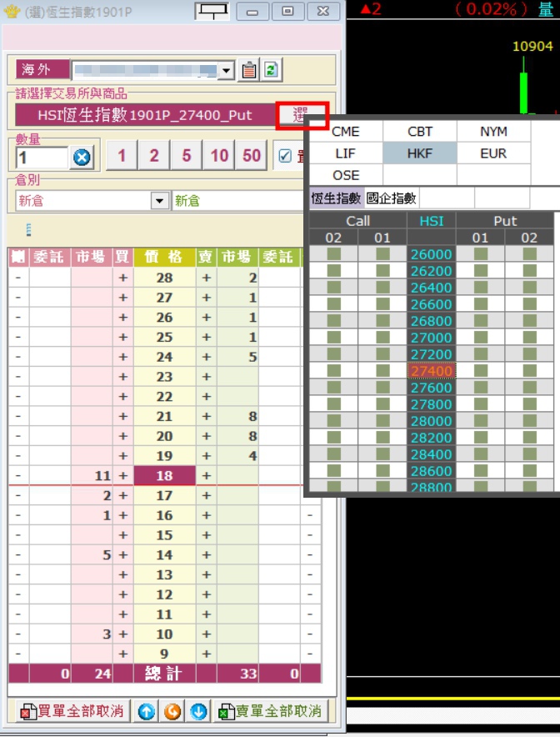The image size is (560, 737).
Task: Click buy market quantity 11 at price 18
Action: (92, 476)
